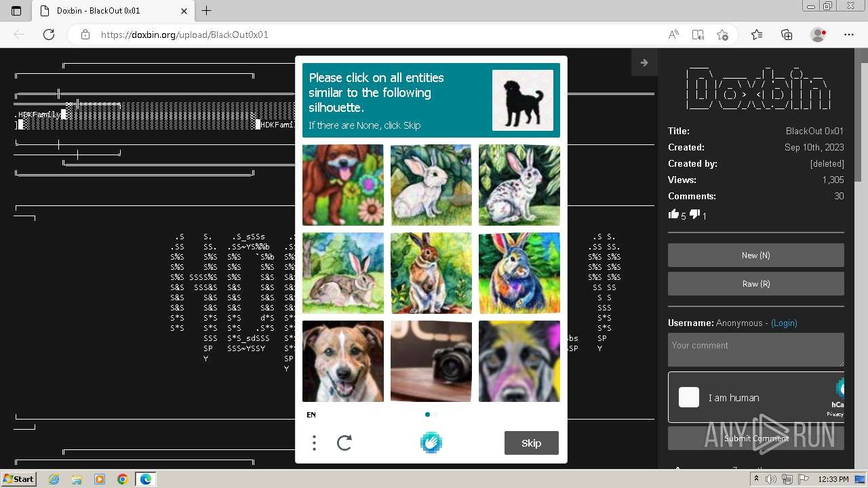
Task: Open the Collections icon
Action: (x=787, y=35)
